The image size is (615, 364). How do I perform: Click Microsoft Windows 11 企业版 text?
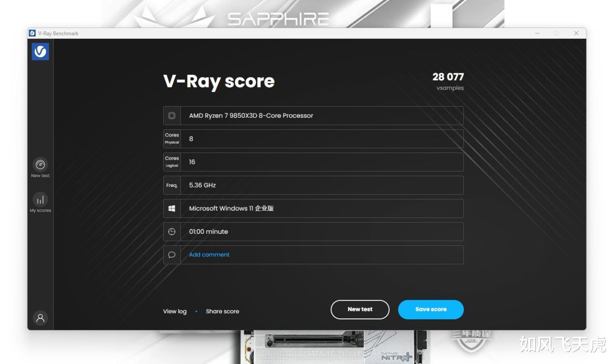coord(231,208)
